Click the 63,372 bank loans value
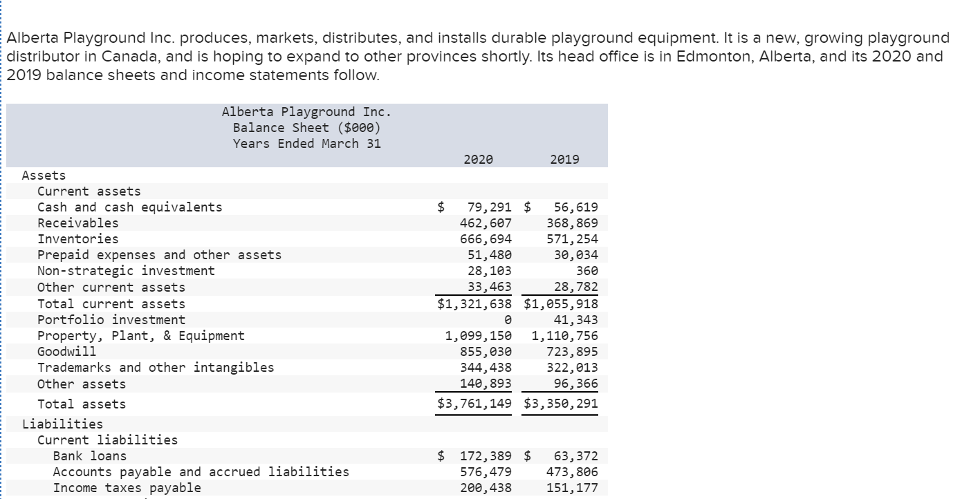 [x=576, y=456]
